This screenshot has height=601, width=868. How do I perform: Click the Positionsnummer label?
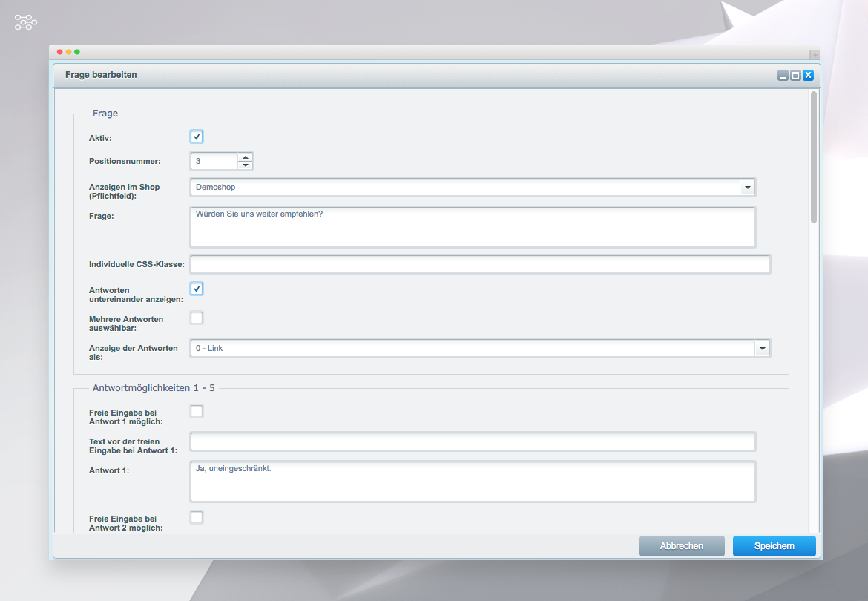(x=125, y=161)
